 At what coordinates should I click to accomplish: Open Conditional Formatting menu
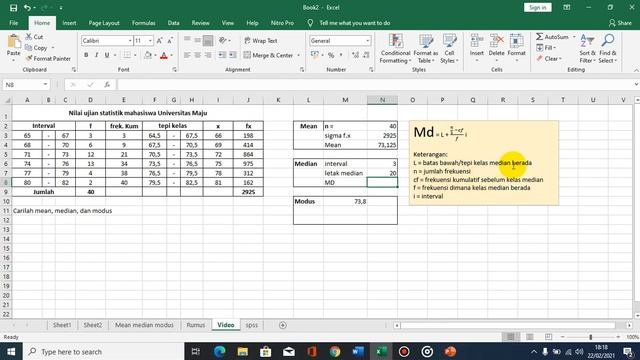click(395, 49)
